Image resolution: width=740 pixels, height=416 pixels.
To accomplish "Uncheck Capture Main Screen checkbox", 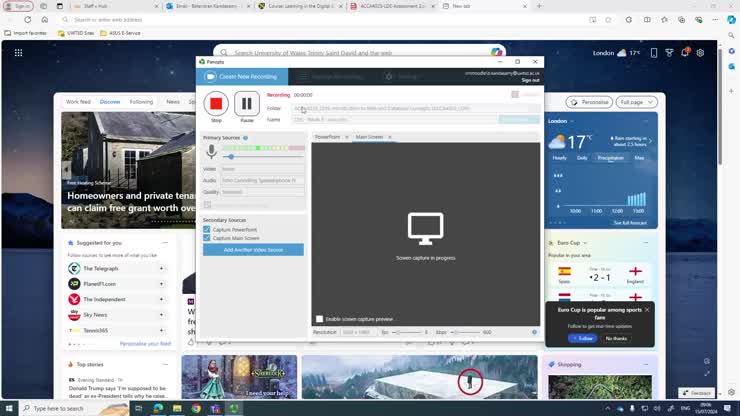I will click(x=207, y=238).
